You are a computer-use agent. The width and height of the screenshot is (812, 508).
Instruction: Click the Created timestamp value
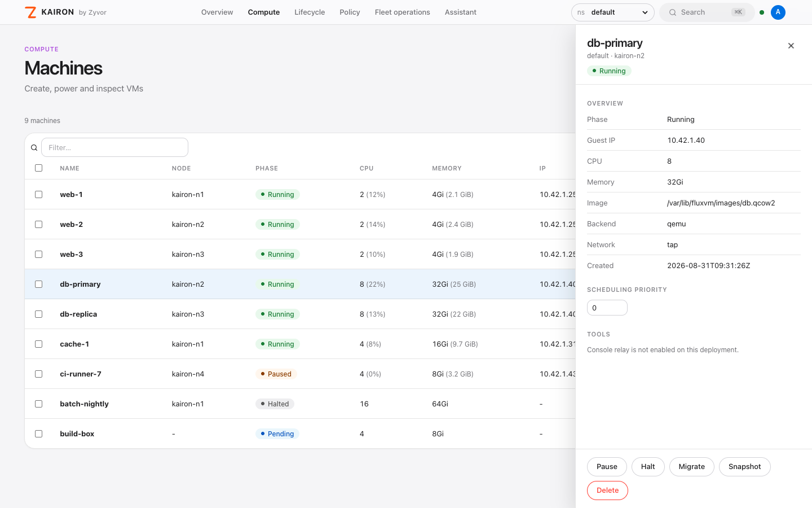tap(709, 266)
